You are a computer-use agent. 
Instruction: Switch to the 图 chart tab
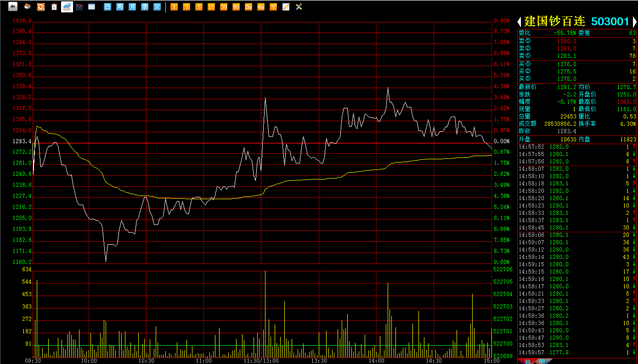pos(542,361)
